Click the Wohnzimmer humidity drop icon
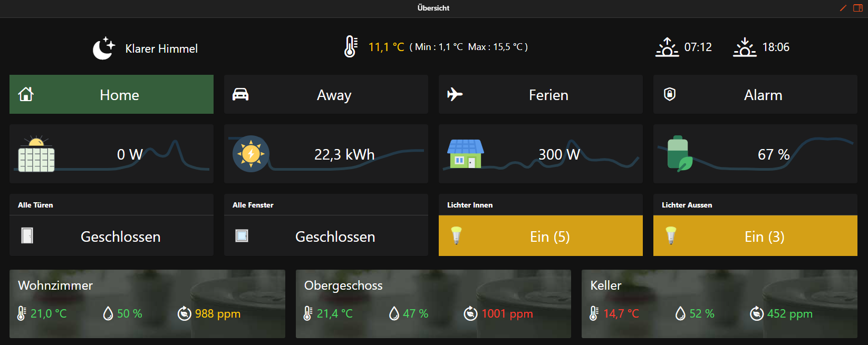The width and height of the screenshot is (868, 345). pyautogui.click(x=108, y=314)
